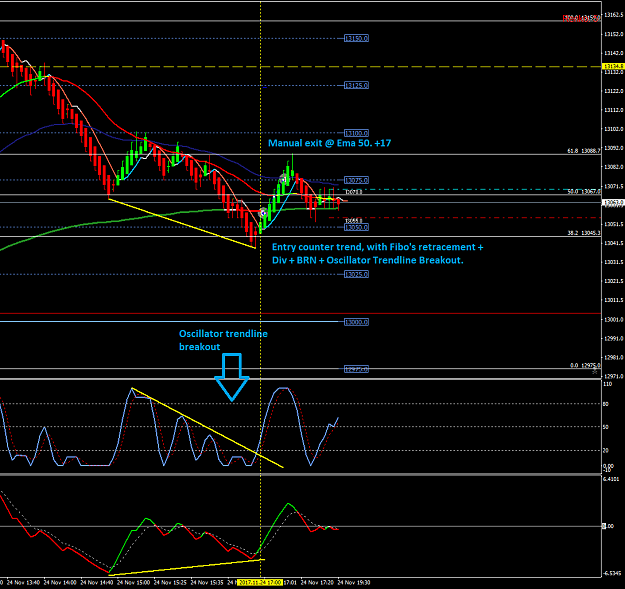Screen dimensions: 625x589
Task: Click 13071.5 on the price scale
Action: tap(613, 186)
